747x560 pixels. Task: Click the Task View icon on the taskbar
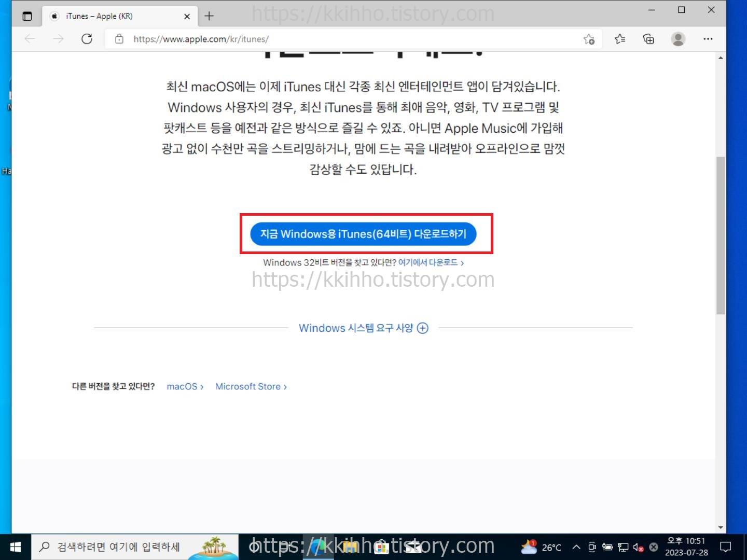coord(286,547)
